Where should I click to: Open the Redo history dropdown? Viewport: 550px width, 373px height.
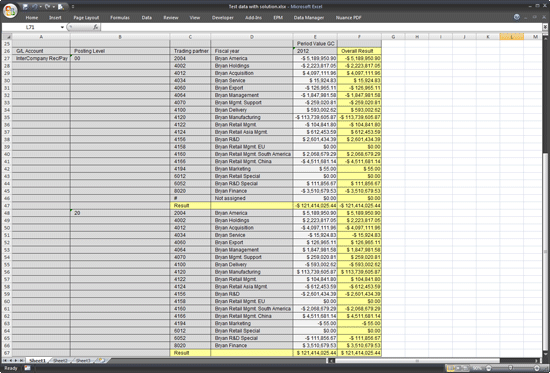coord(53,7)
